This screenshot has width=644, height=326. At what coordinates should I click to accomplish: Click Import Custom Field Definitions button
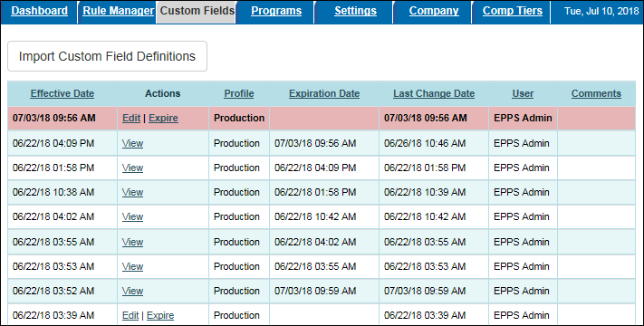(x=107, y=56)
